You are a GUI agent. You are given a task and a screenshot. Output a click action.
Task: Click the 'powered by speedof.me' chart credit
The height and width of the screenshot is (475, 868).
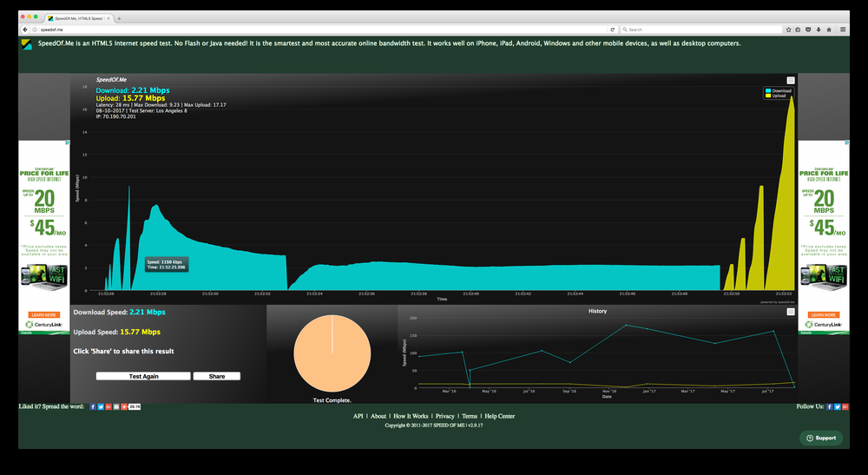point(777,302)
